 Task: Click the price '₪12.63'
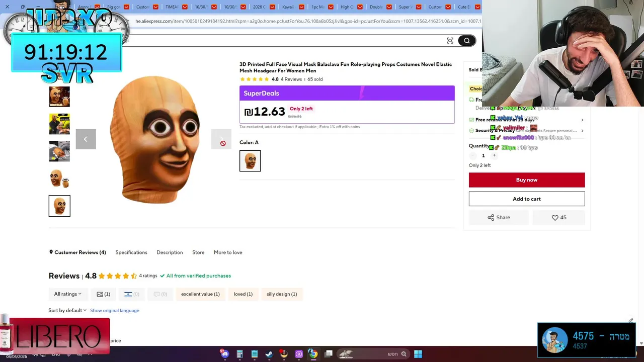pyautogui.click(x=264, y=112)
